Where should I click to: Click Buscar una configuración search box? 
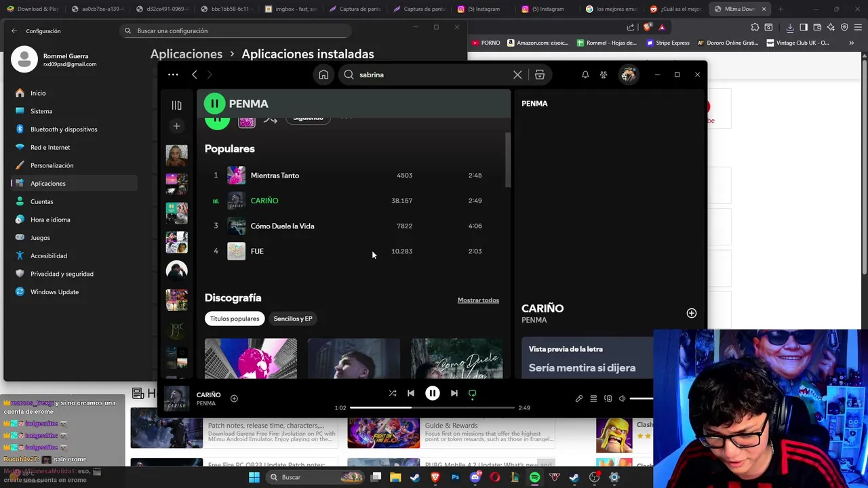pos(235,30)
